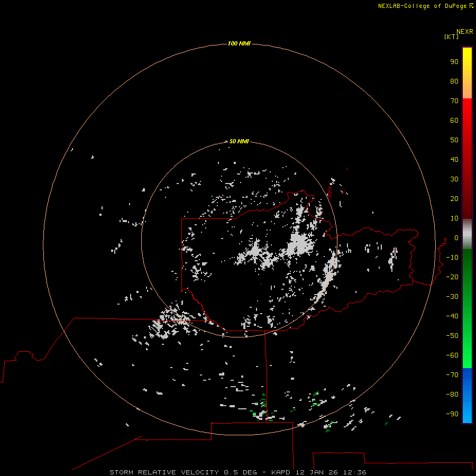Click the -20 value on velocity legend
This screenshot has height=476, width=476.
(452, 277)
